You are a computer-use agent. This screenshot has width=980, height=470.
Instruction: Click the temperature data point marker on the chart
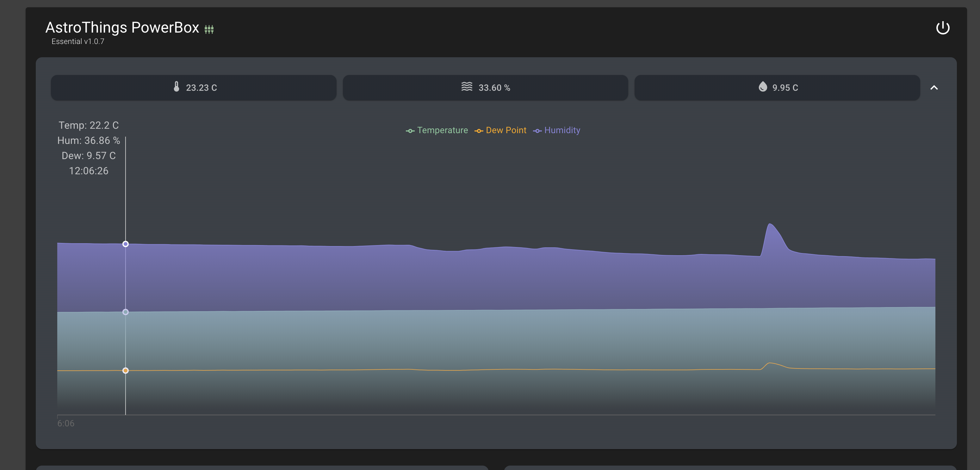coord(126,312)
